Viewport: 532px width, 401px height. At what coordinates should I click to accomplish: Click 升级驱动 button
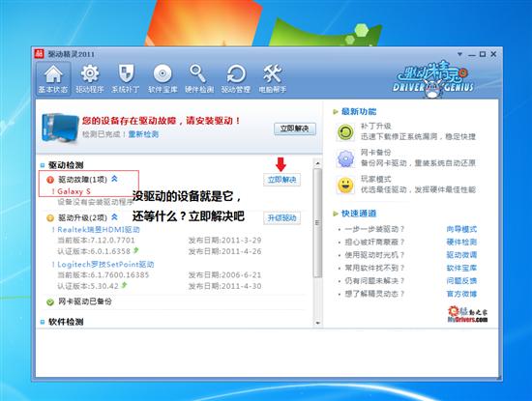(281, 218)
